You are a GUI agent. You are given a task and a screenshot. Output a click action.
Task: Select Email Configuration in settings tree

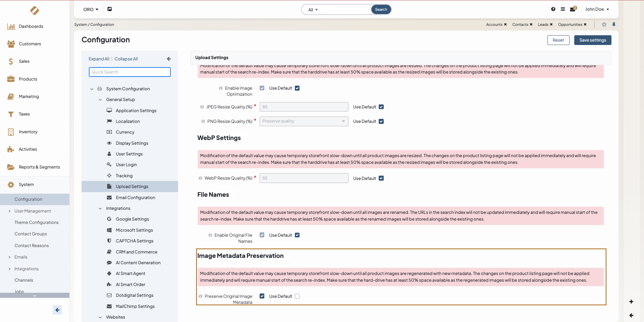[x=135, y=198]
